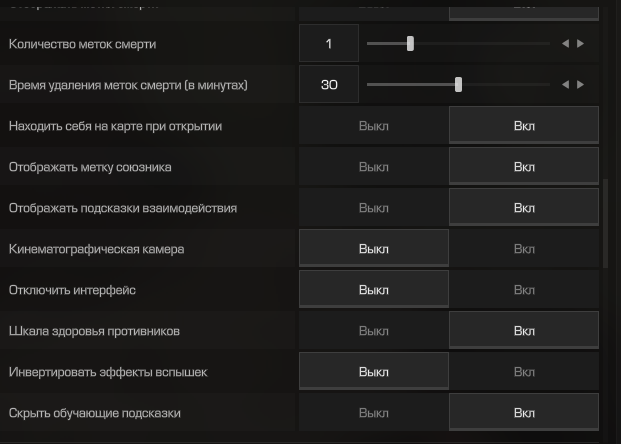This screenshot has height=444, width=621.
Task: Focus the removal time field showing 30
Action: coord(329,85)
